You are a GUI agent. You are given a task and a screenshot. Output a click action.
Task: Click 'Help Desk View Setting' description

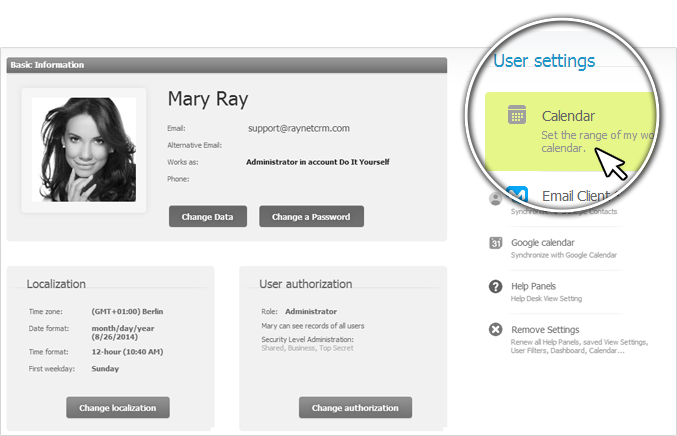coord(546,299)
